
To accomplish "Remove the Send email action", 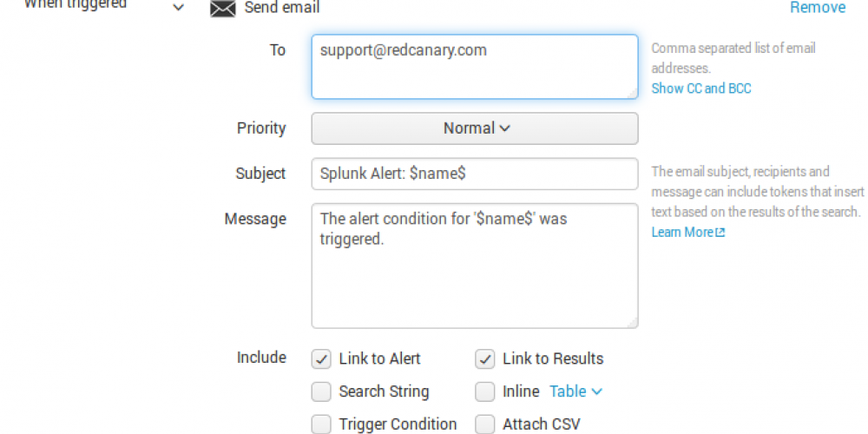I will pos(817,8).
